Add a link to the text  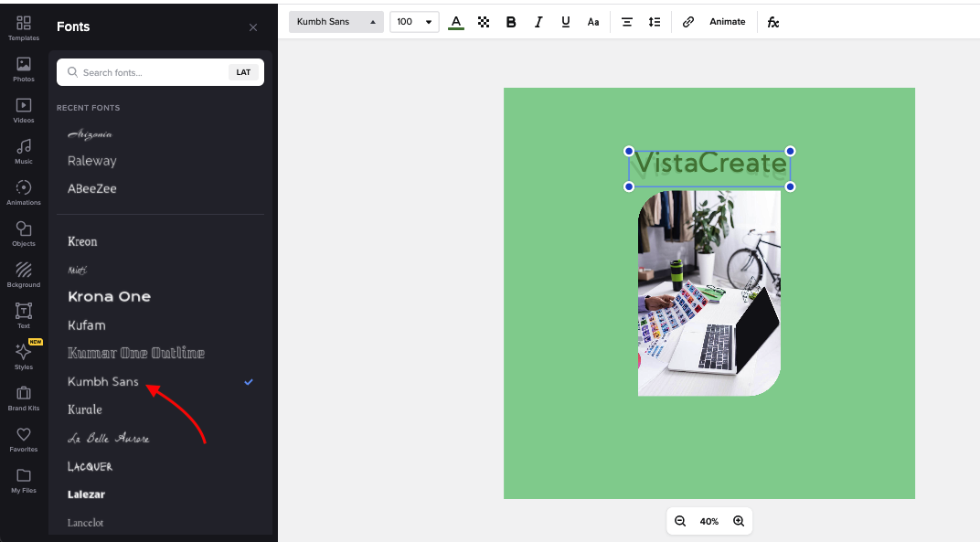[688, 22]
